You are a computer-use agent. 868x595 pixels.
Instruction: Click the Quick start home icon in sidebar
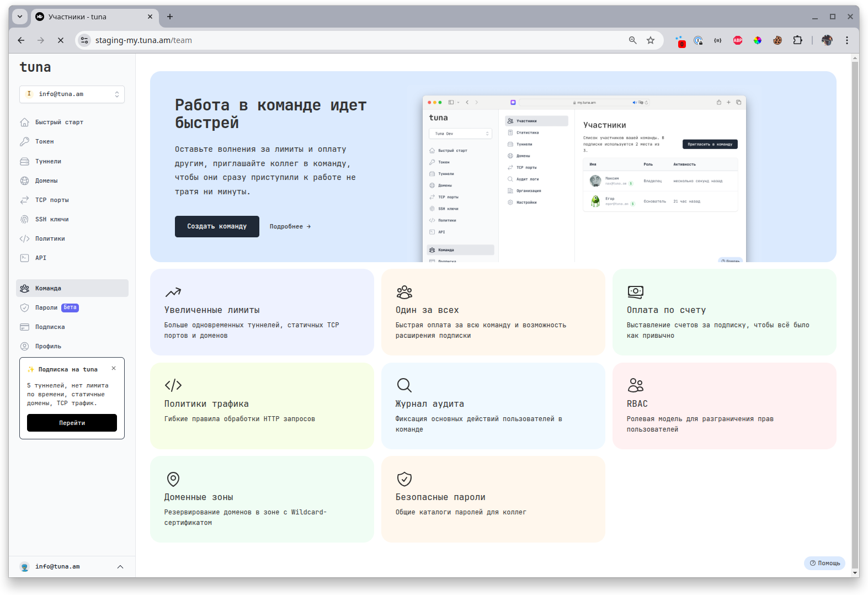click(x=24, y=123)
